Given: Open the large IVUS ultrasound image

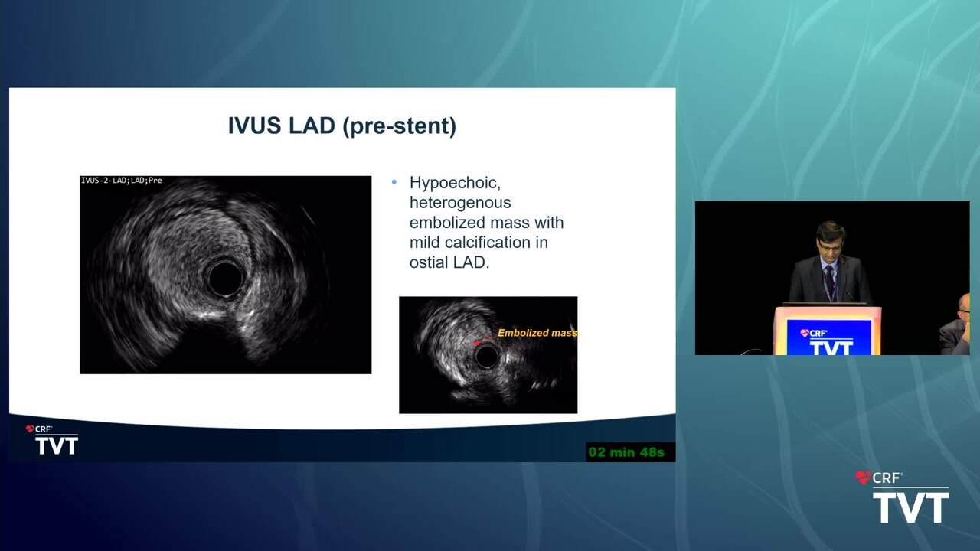Looking at the screenshot, I should point(225,275).
